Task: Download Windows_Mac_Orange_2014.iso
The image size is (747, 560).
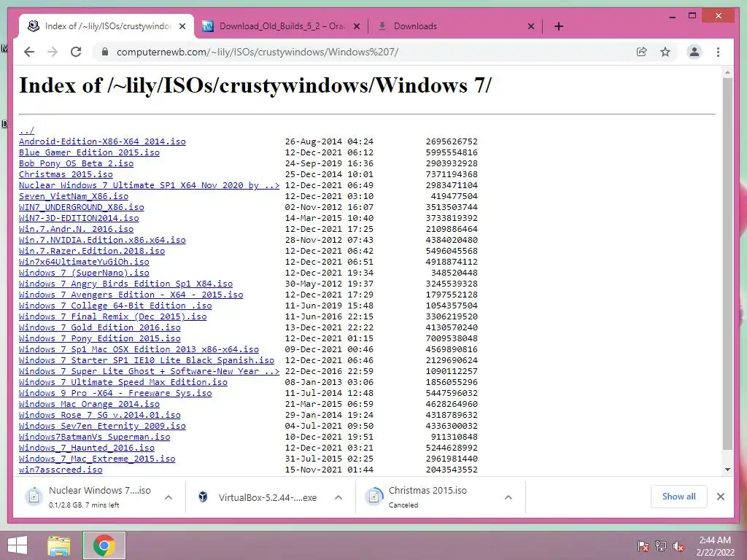Action: point(89,404)
